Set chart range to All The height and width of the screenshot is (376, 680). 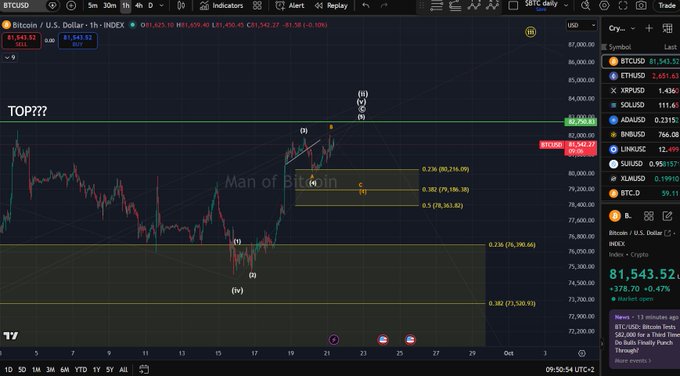(124, 369)
